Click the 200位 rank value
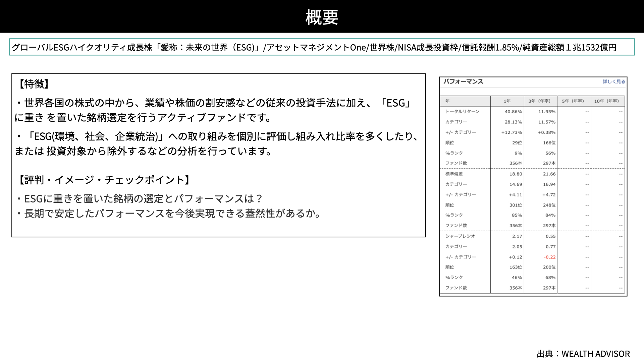Screen dimensions: 644x362 [x=549, y=267]
